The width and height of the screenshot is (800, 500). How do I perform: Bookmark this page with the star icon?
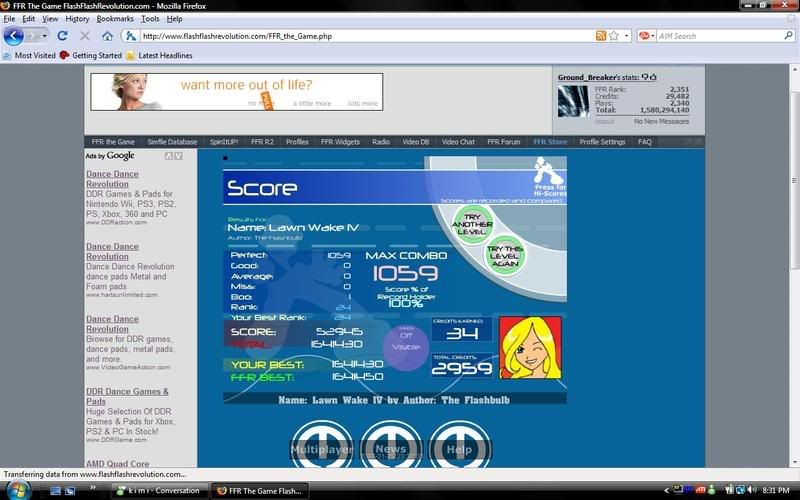click(x=613, y=36)
